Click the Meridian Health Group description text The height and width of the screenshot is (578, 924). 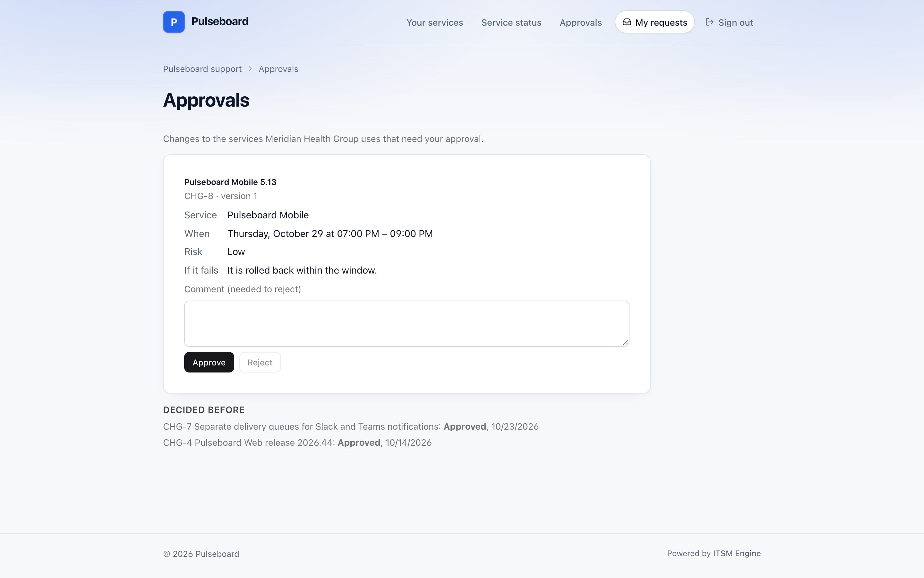323,139
